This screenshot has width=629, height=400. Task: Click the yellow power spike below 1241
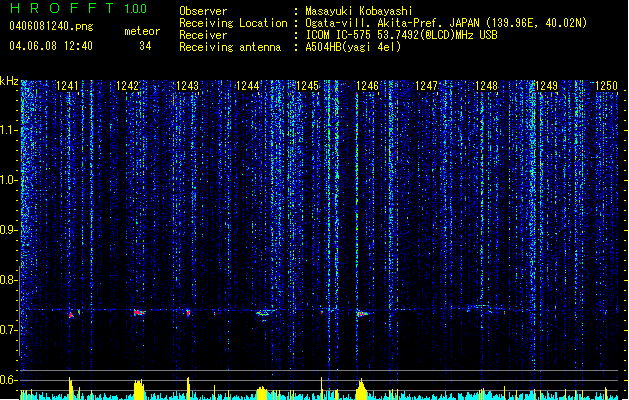point(71,388)
